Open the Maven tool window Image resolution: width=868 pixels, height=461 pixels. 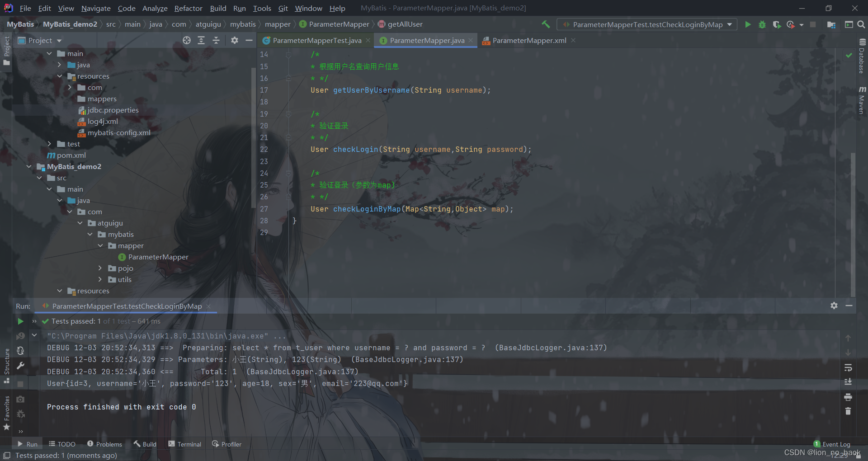(x=862, y=100)
